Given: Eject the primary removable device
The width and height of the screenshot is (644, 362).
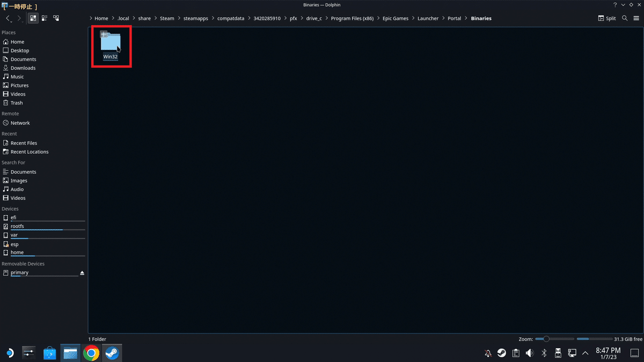Looking at the screenshot, I should (x=82, y=273).
